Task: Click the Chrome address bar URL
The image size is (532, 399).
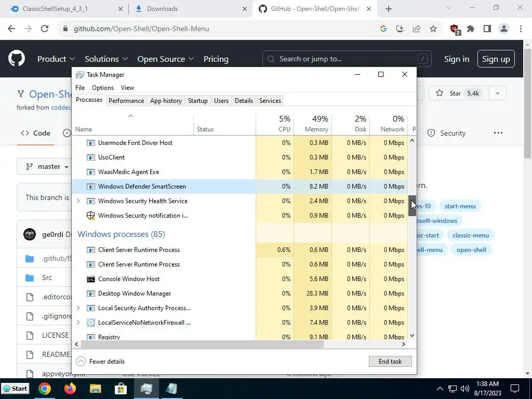Action: [x=141, y=29]
